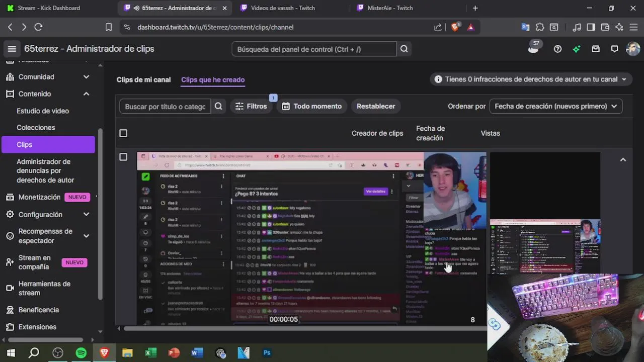The width and height of the screenshot is (644, 362).
Task: Open Administrador de denuncias por derechos de autor
Action: pyautogui.click(x=45, y=170)
